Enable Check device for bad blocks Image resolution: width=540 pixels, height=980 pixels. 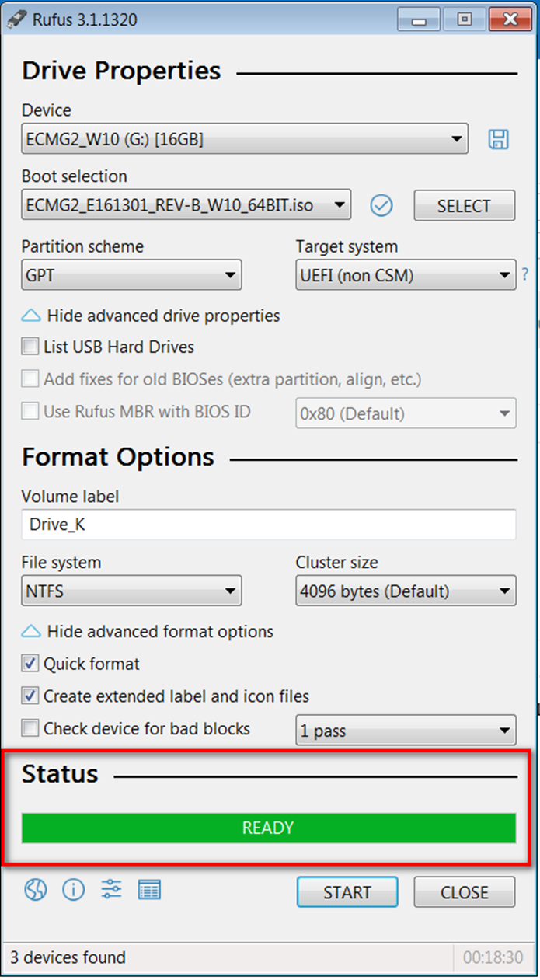(x=30, y=728)
